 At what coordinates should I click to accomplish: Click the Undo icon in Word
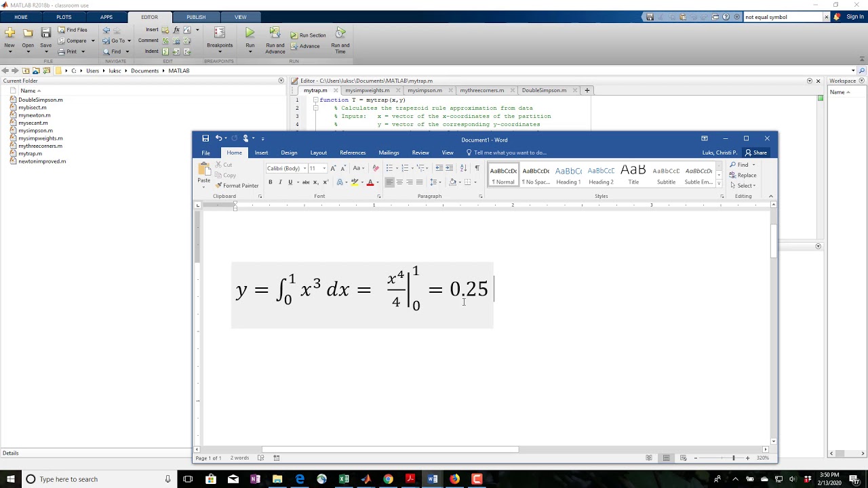pyautogui.click(x=218, y=138)
